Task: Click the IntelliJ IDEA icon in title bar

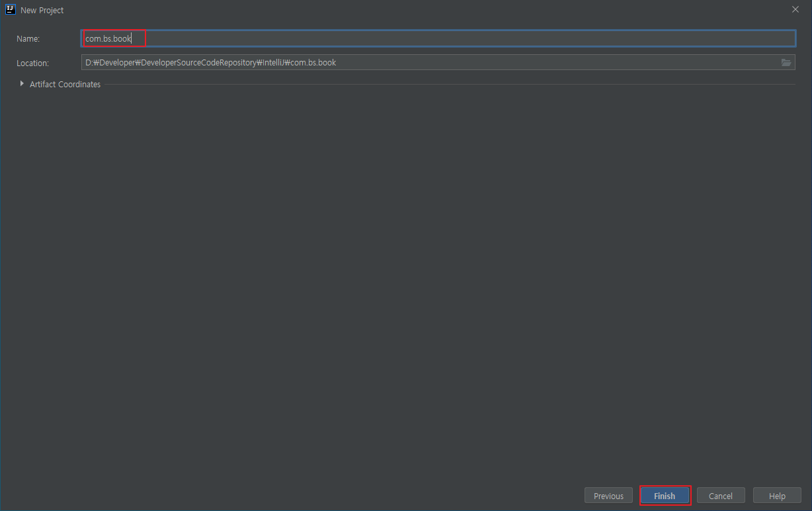Action: [10, 10]
